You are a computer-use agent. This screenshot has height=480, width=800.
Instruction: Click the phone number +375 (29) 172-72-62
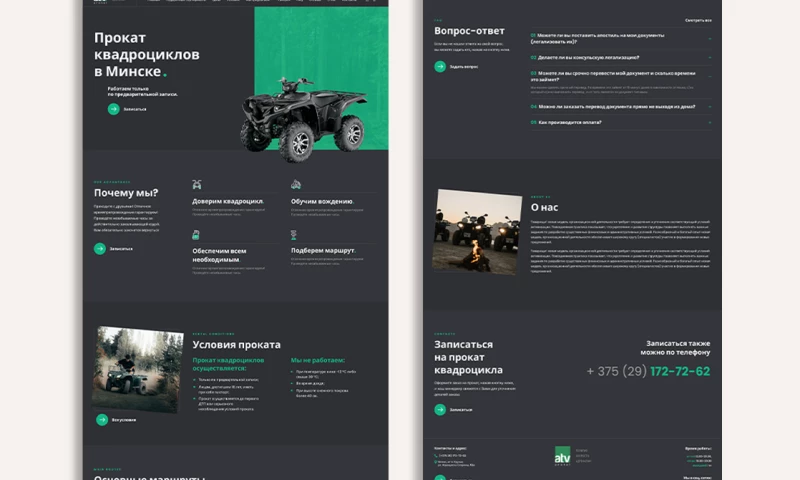(648, 371)
